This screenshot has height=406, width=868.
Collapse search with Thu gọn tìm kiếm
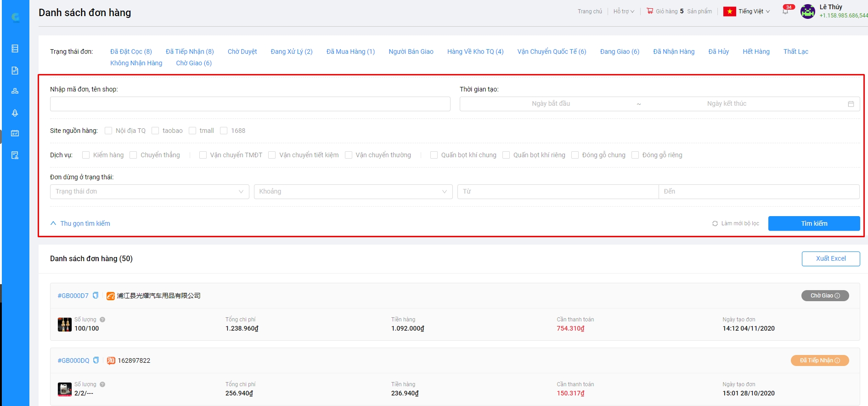click(x=80, y=223)
